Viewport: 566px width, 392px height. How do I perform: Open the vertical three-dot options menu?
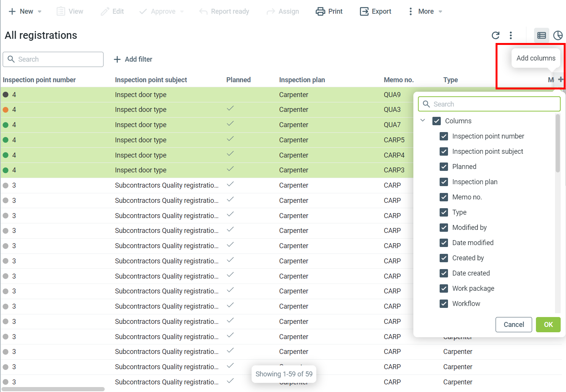point(511,35)
